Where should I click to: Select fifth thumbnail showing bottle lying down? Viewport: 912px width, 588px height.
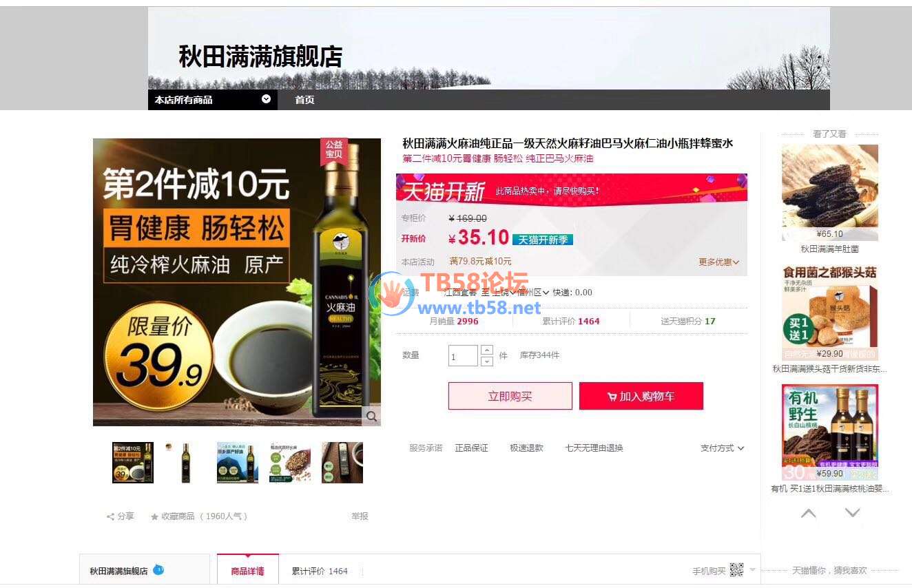click(342, 463)
